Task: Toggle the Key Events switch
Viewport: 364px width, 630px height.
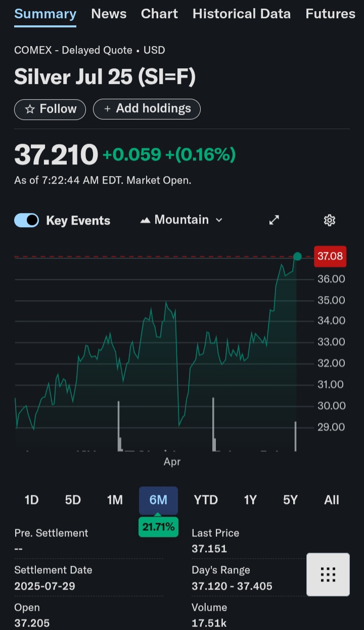Action: tap(27, 220)
